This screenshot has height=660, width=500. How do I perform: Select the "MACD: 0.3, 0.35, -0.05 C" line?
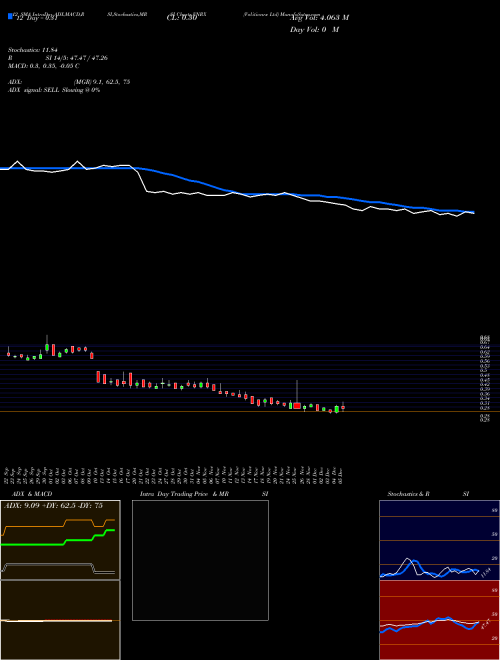click(x=44, y=66)
